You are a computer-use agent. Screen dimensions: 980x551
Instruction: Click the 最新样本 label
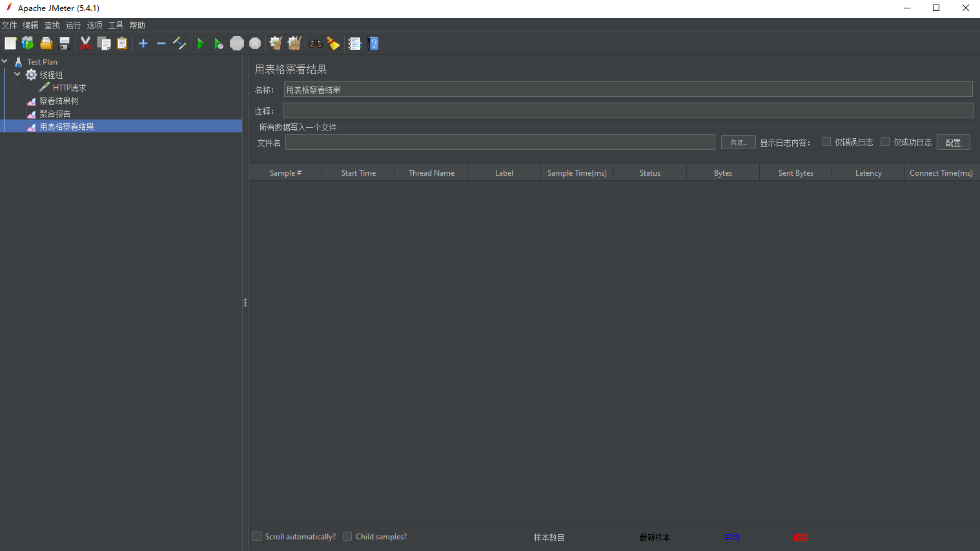pyautogui.click(x=655, y=537)
